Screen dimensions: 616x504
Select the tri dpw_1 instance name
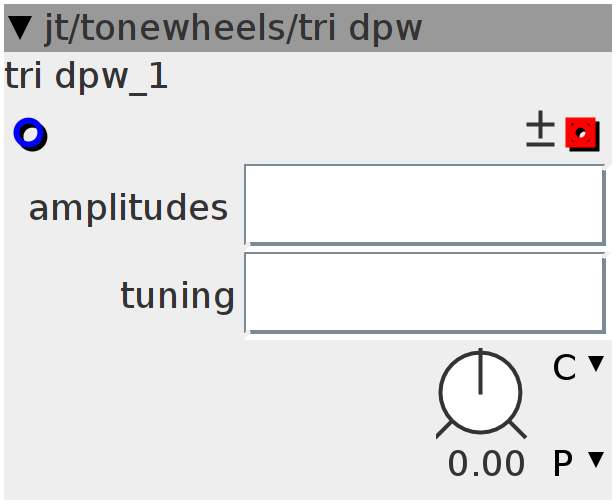[x=86, y=77]
